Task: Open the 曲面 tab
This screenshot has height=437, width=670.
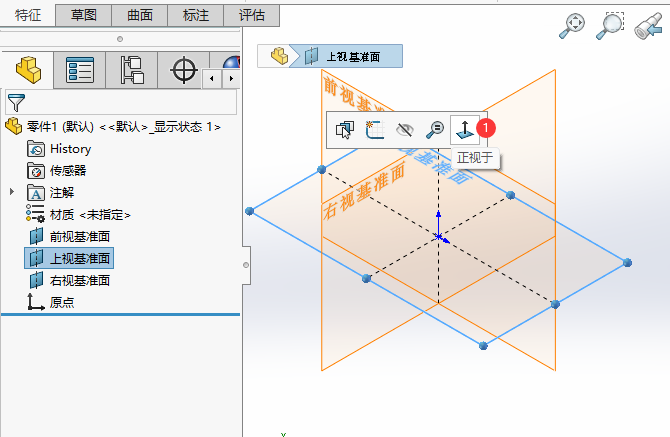Action: (x=140, y=15)
